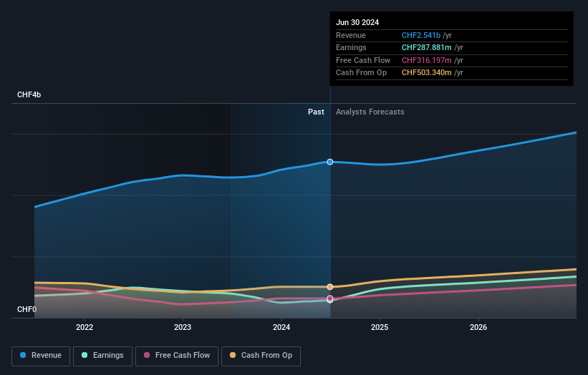Click the teal Earnings legend dot
The width and height of the screenshot is (588, 375).
(85, 355)
